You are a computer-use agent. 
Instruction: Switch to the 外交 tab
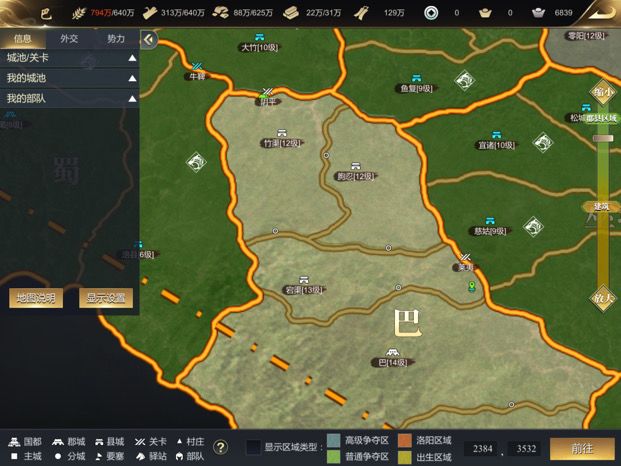(x=69, y=38)
